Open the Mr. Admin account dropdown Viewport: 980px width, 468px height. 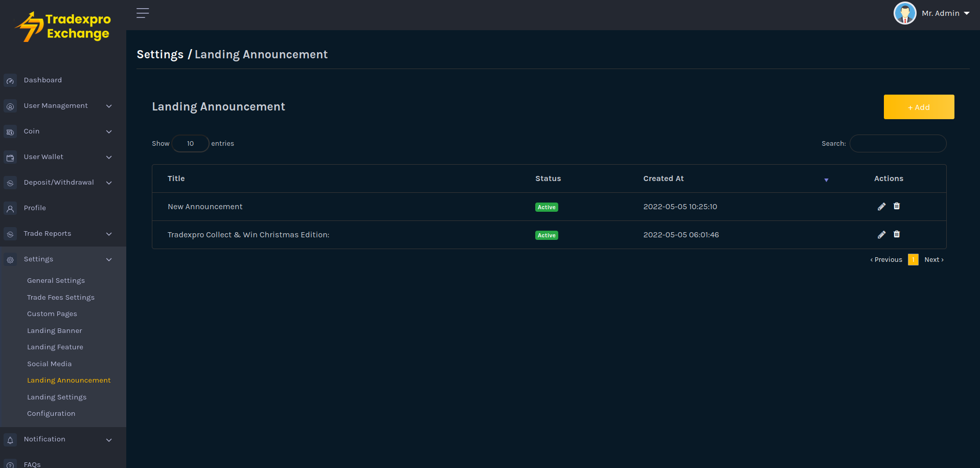945,13
